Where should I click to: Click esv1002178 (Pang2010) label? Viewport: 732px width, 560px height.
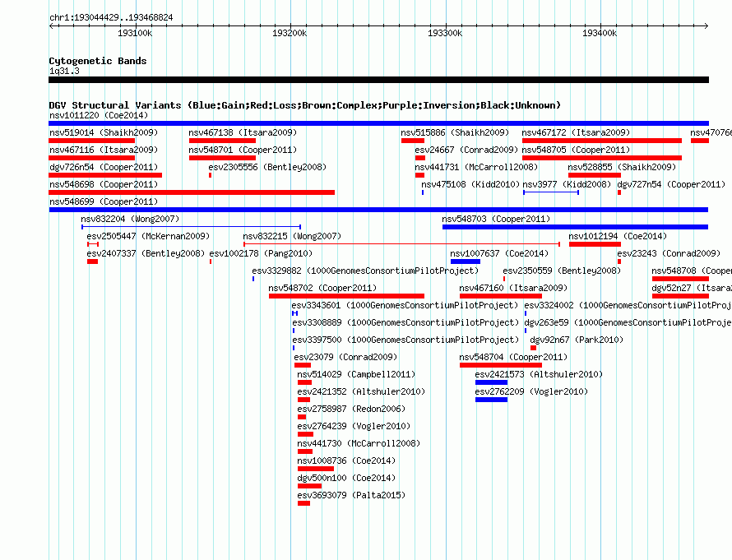pos(261,253)
